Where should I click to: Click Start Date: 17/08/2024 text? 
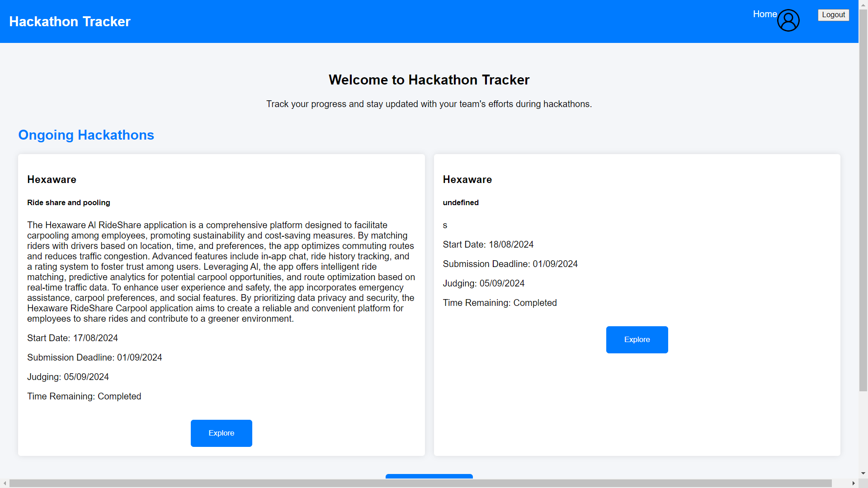[72, 338]
